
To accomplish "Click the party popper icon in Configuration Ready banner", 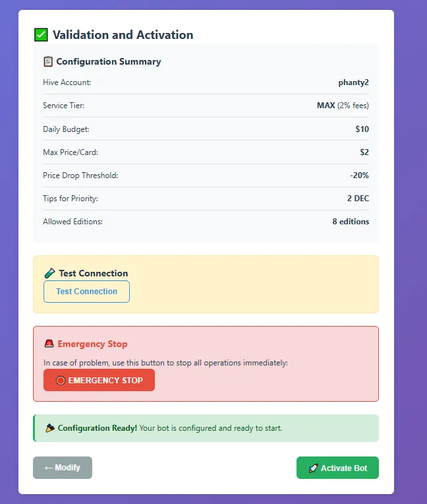I will click(x=50, y=428).
